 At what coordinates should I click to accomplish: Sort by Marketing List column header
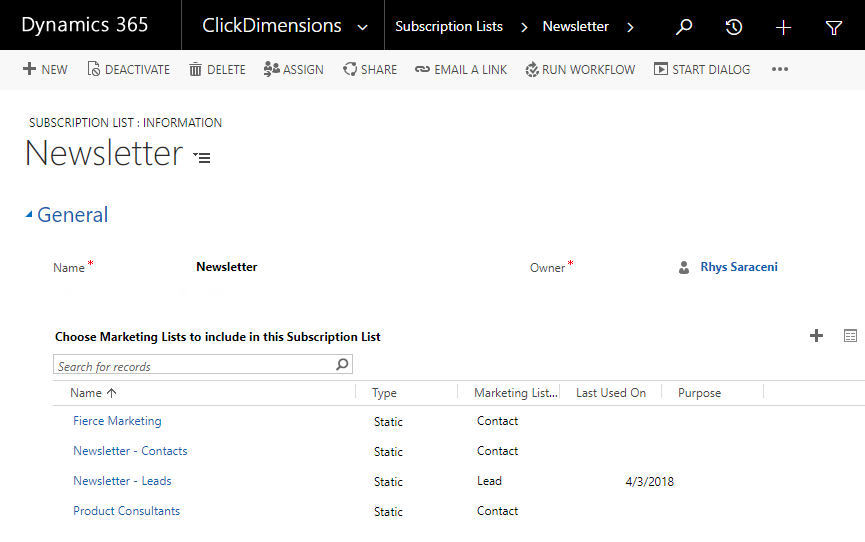coord(516,393)
